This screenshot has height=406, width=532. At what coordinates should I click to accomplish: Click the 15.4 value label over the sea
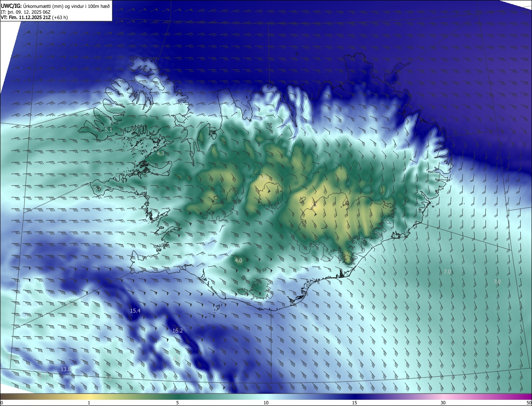tap(135, 311)
